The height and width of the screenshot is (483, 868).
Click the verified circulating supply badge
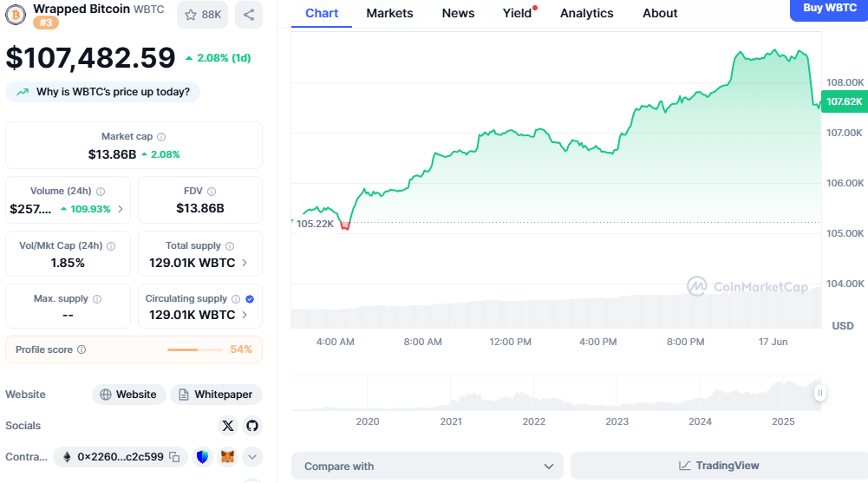click(x=250, y=299)
